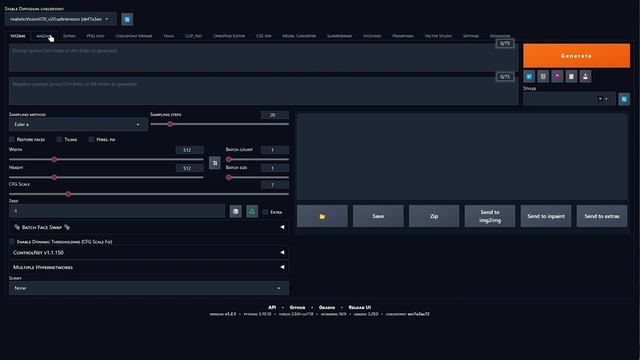Swap width and height values

point(215,163)
